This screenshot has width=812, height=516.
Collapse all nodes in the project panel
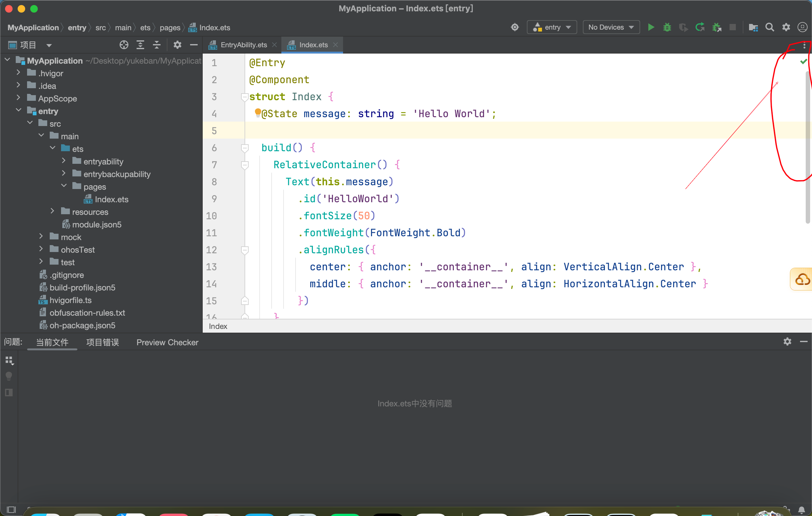(156, 45)
